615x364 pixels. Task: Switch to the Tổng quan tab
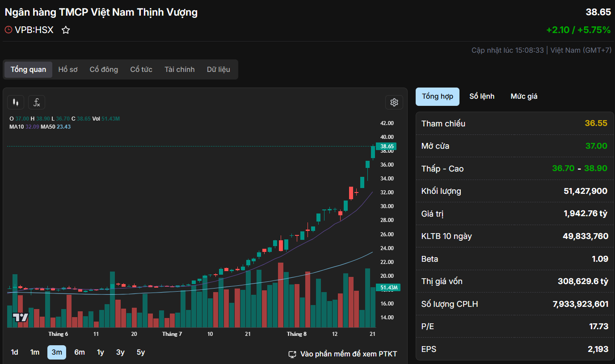pos(28,69)
